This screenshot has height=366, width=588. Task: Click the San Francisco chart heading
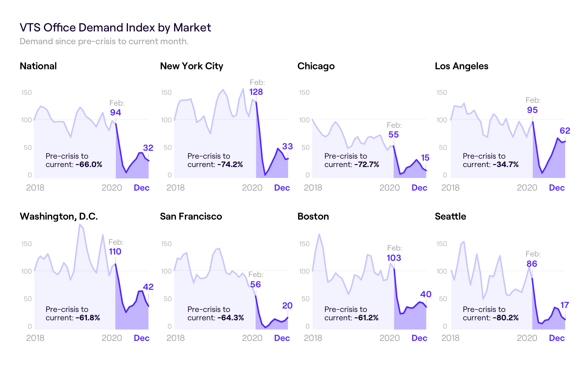pyautogui.click(x=191, y=216)
